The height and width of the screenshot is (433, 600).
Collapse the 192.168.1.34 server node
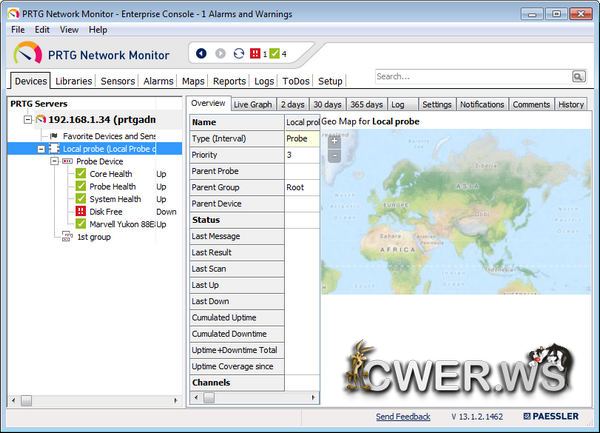pos(26,120)
